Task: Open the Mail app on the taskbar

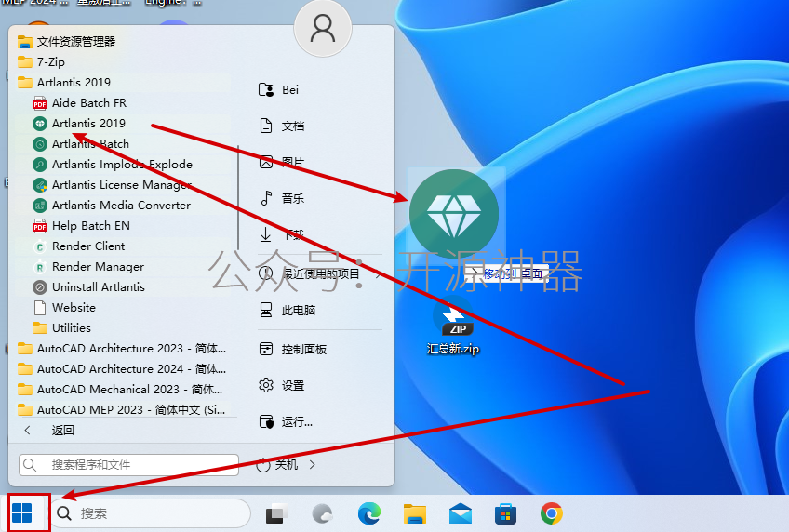Action: coord(461,513)
